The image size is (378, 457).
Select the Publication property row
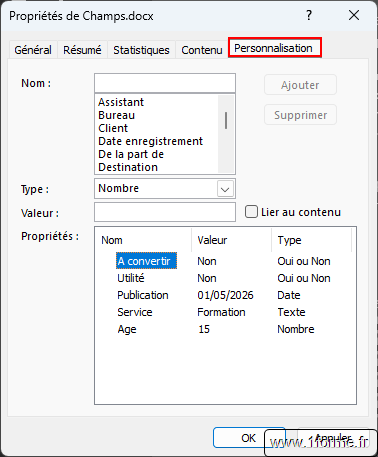tap(224, 295)
